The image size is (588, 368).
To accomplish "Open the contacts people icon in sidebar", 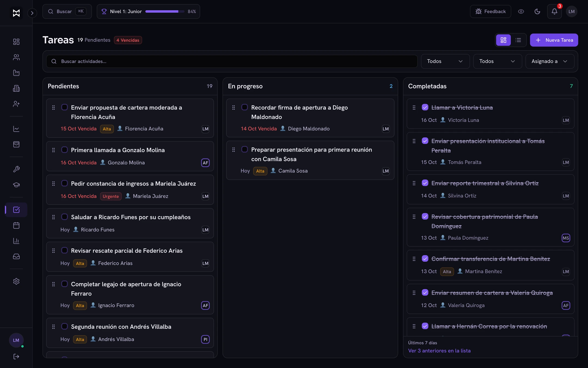I will (x=16, y=57).
